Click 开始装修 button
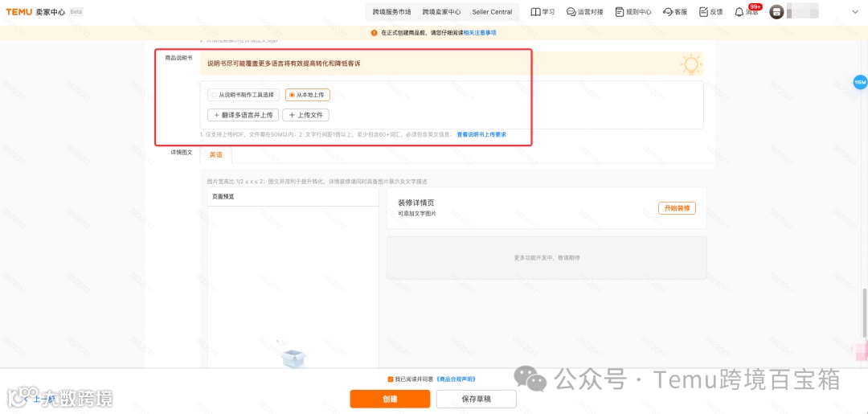The image size is (868, 414). [x=677, y=208]
